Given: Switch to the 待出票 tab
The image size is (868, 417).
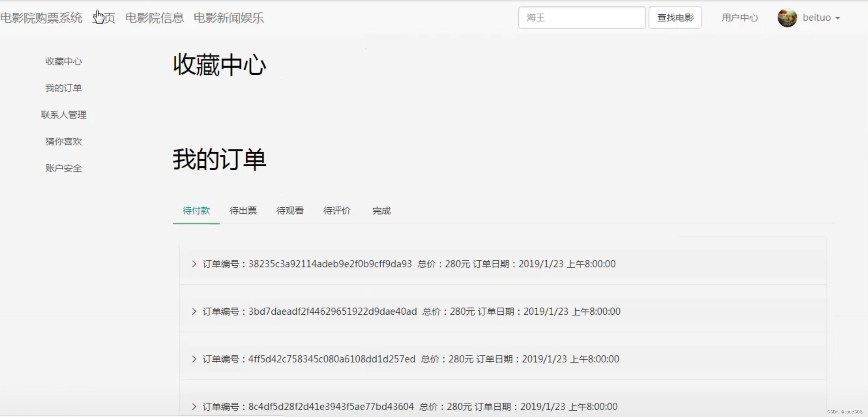Looking at the screenshot, I should click(x=243, y=211).
